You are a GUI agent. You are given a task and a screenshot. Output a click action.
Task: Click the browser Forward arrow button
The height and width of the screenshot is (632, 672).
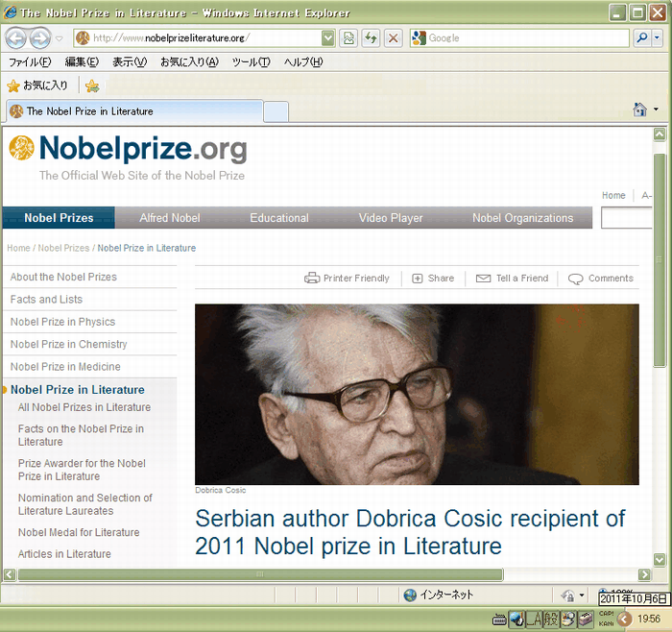(40, 38)
